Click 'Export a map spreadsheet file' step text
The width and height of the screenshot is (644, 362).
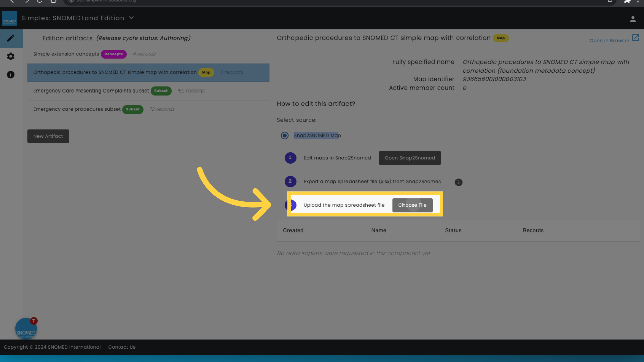click(372, 182)
